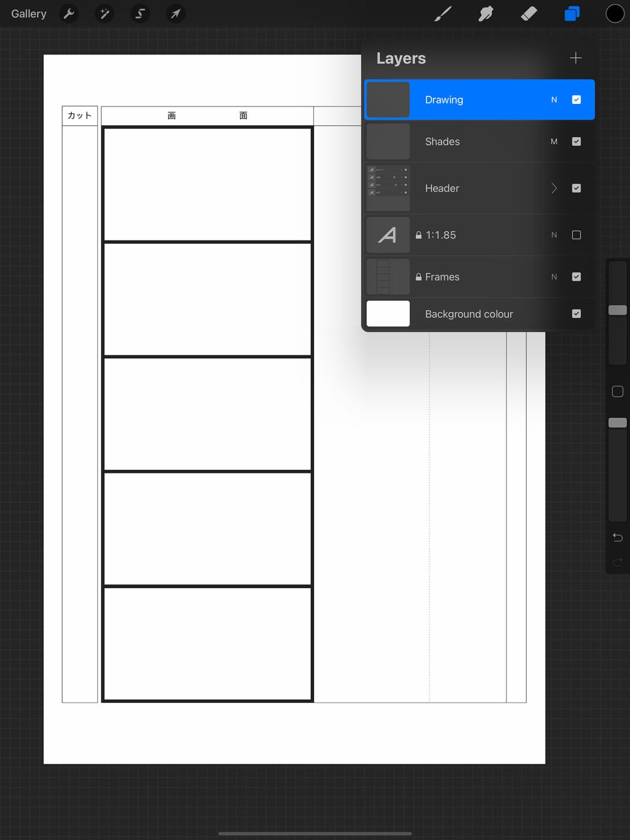Screen dimensions: 630x840
Task: Open the Actions wrench menu
Action: (x=69, y=14)
